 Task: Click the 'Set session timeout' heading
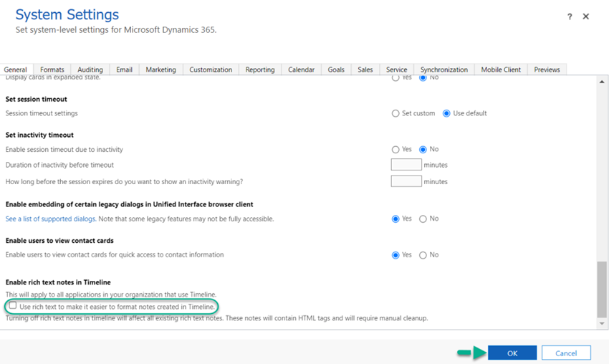coord(36,99)
